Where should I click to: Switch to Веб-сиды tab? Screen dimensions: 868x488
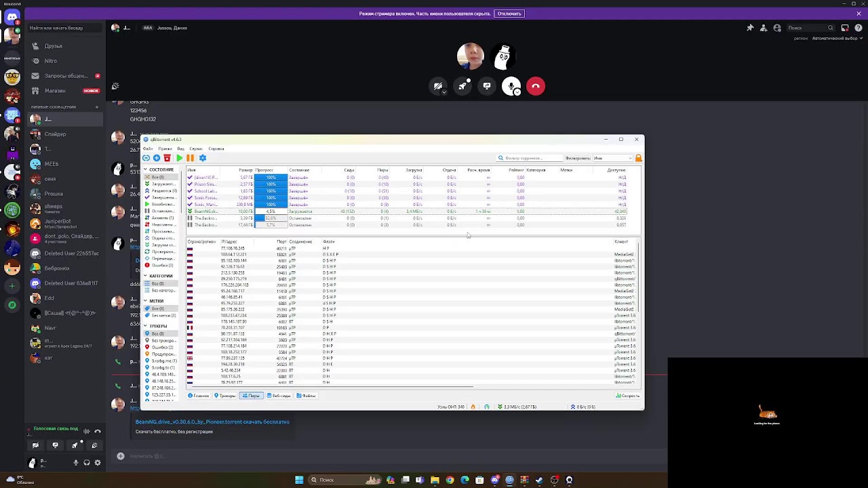click(x=279, y=396)
